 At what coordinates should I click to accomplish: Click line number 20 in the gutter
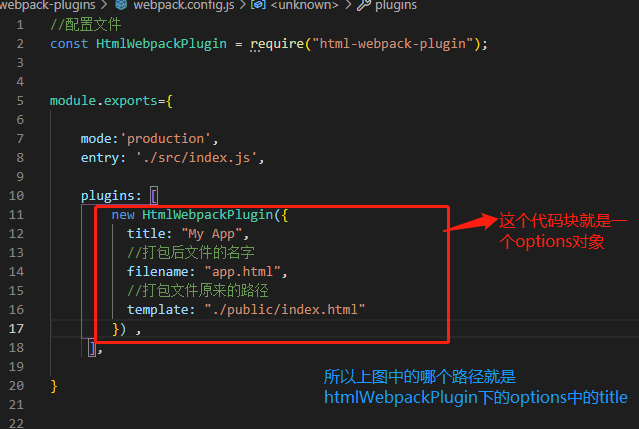(x=16, y=385)
